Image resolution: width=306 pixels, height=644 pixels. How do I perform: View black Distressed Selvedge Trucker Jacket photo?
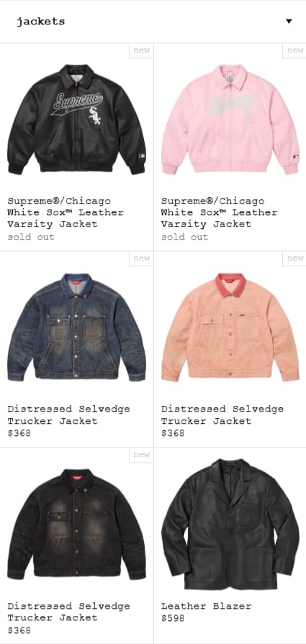[x=76, y=524]
